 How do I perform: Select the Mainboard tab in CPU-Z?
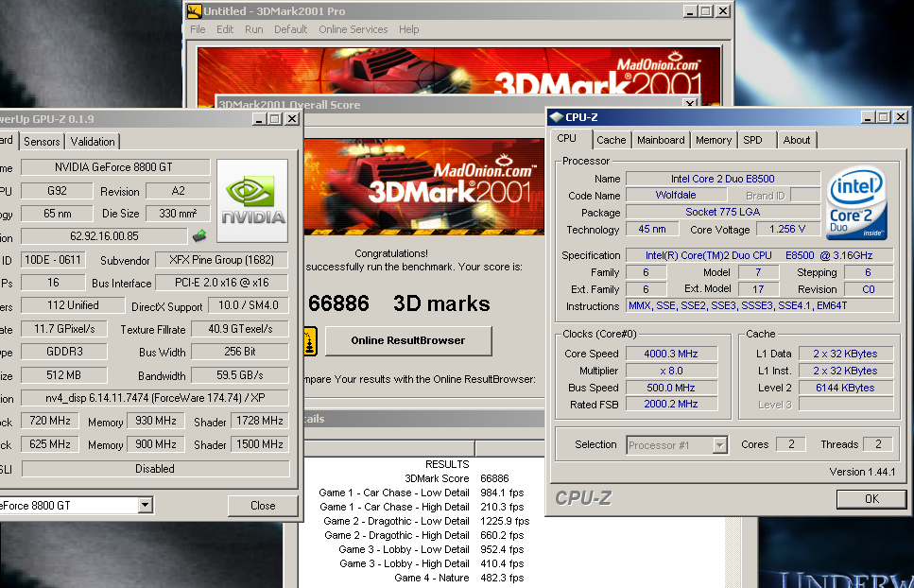661,140
